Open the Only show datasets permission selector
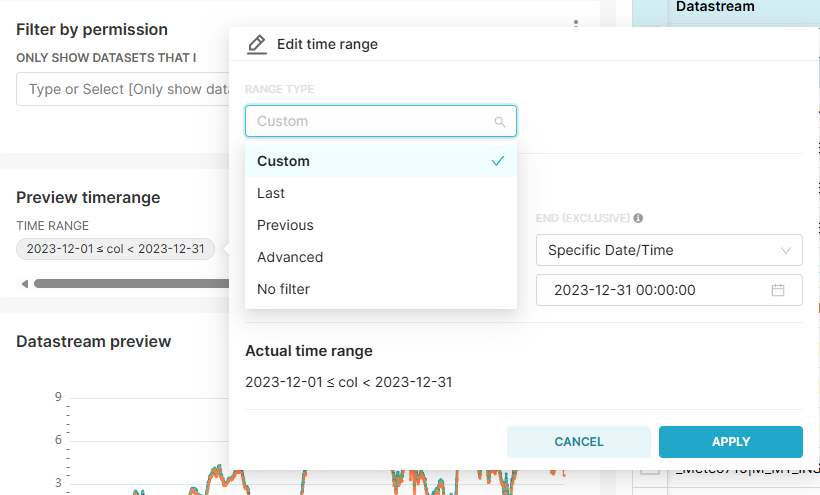 [123, 89]
